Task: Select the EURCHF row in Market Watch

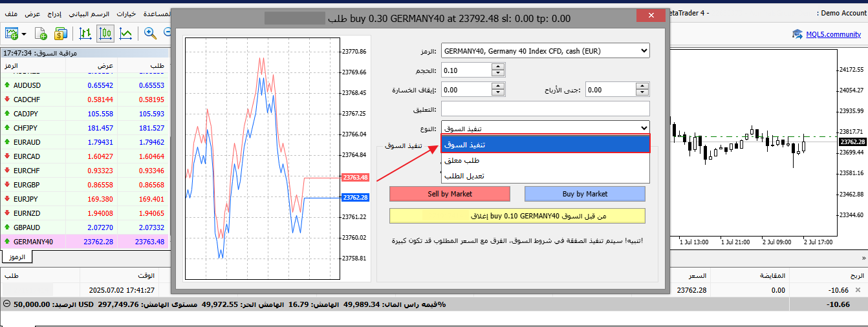Action: 85,171
